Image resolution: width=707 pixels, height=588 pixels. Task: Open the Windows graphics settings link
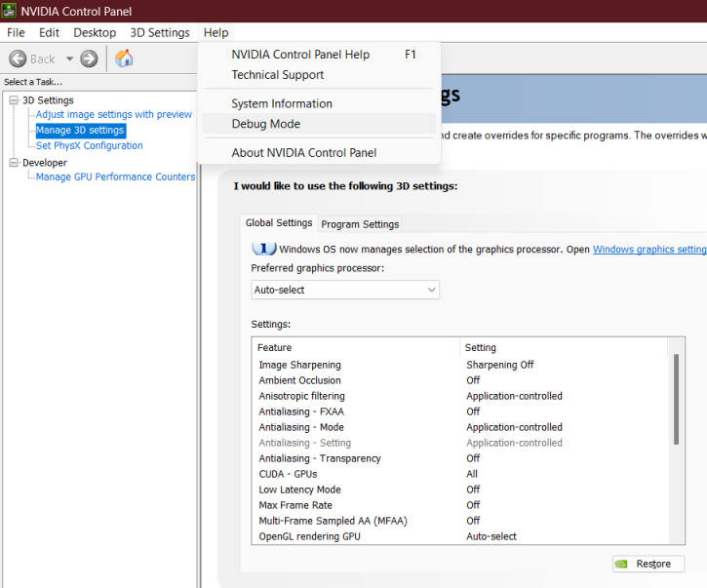click(649, 249)
